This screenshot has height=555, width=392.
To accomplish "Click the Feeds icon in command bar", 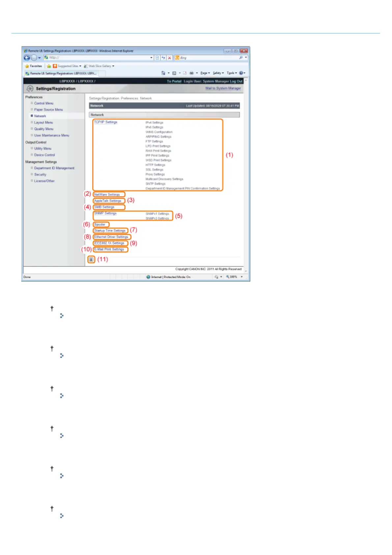I will (x=174, y=73).
